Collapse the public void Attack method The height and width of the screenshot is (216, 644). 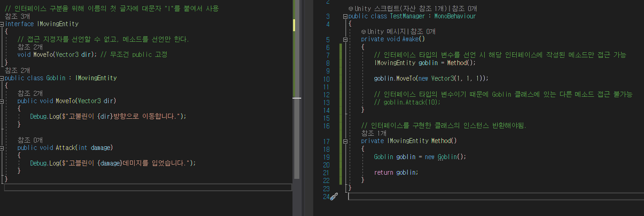[x=2, y=148]
